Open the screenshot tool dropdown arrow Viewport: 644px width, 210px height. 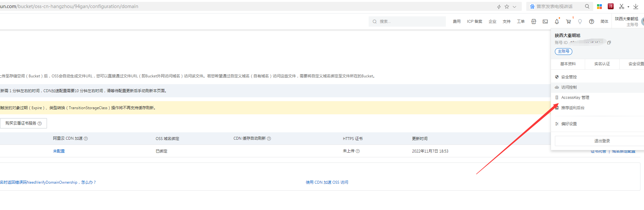click(628, 7)
